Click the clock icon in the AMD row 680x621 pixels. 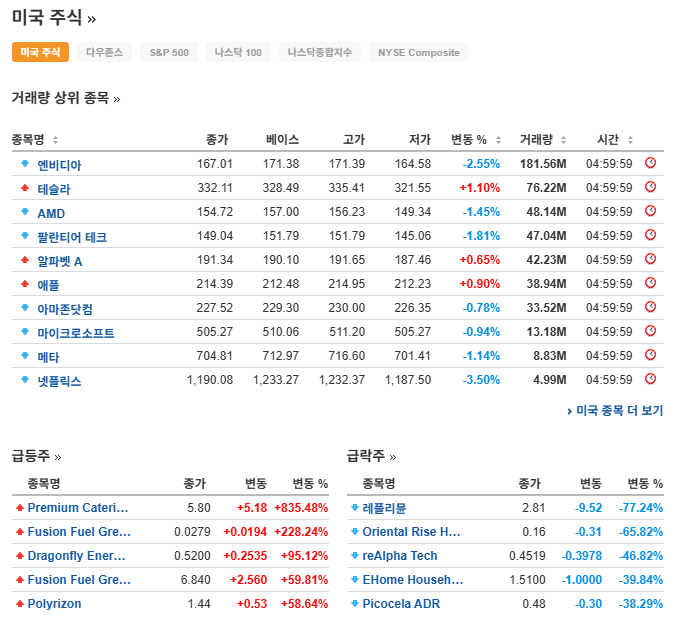pos(650,211)
